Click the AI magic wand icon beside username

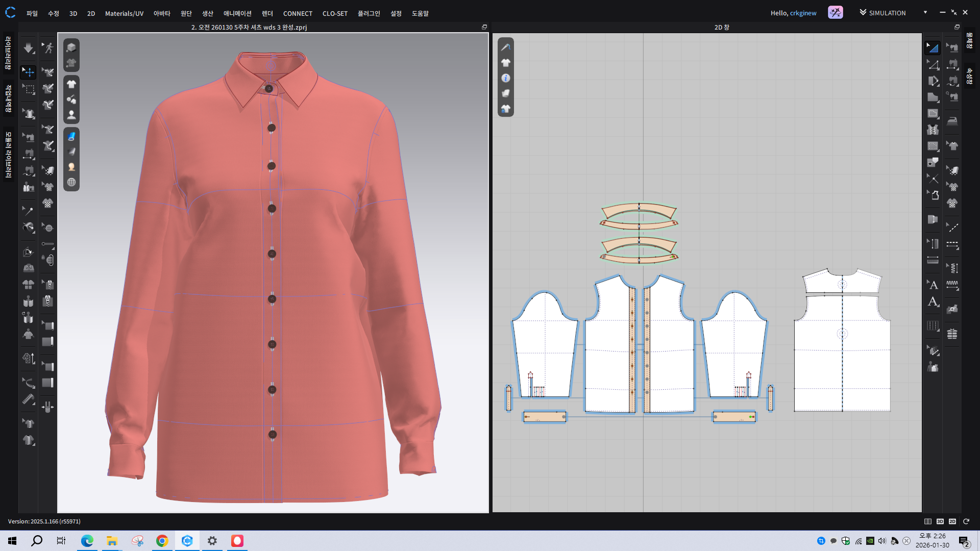pos(835,13)
